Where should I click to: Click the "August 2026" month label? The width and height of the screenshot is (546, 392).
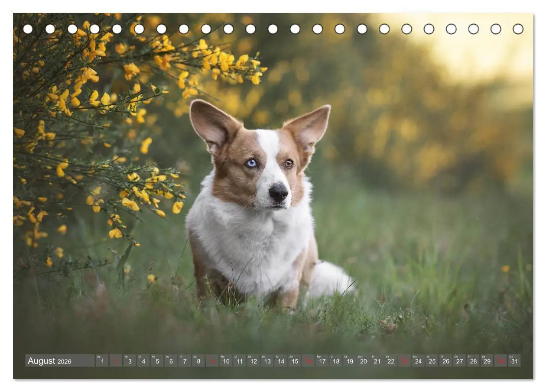coord(49,361)
